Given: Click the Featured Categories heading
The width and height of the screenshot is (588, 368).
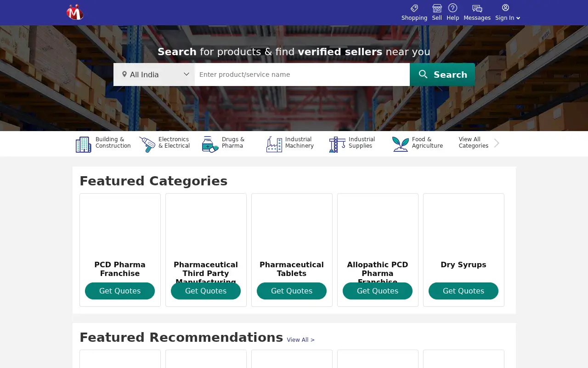Looking at the screenshot, I should 153,181.
